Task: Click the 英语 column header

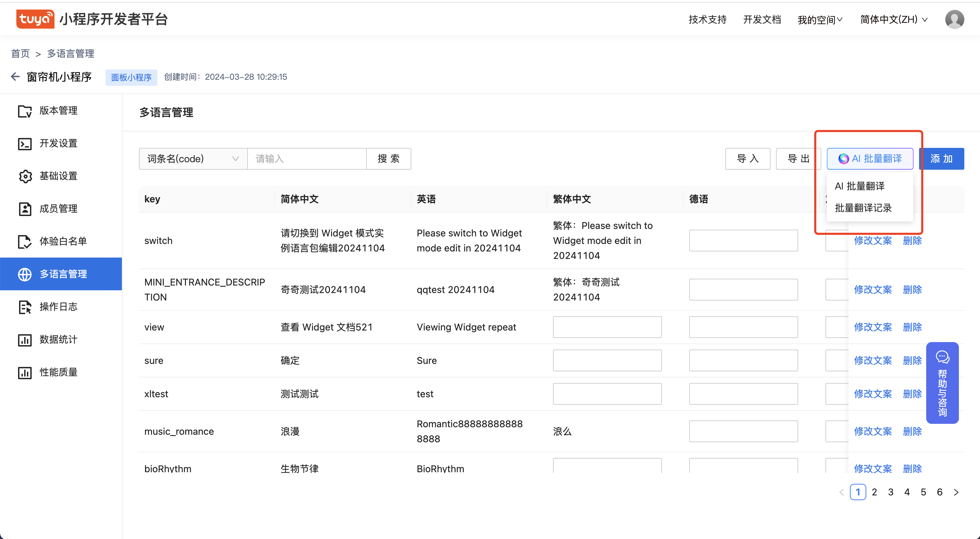Action: pos(426,199)
